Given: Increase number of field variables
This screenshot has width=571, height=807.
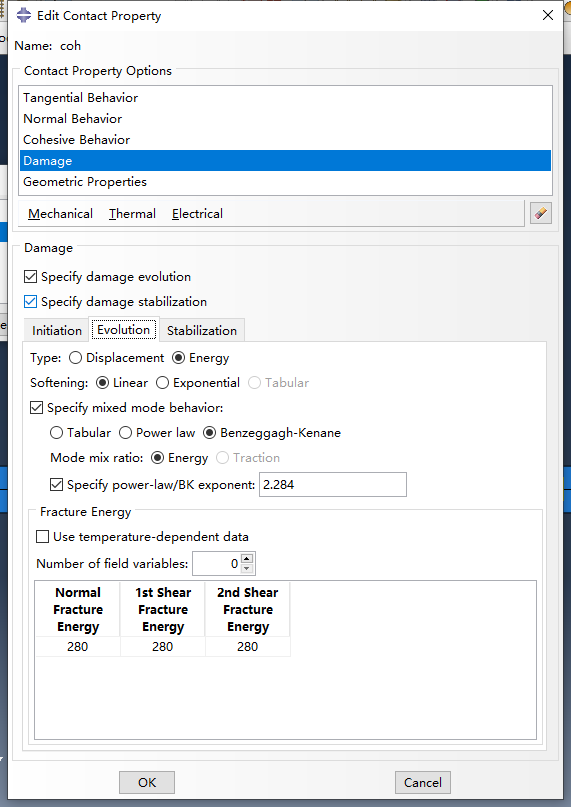Looking at the screenshot, I should 247,558.
